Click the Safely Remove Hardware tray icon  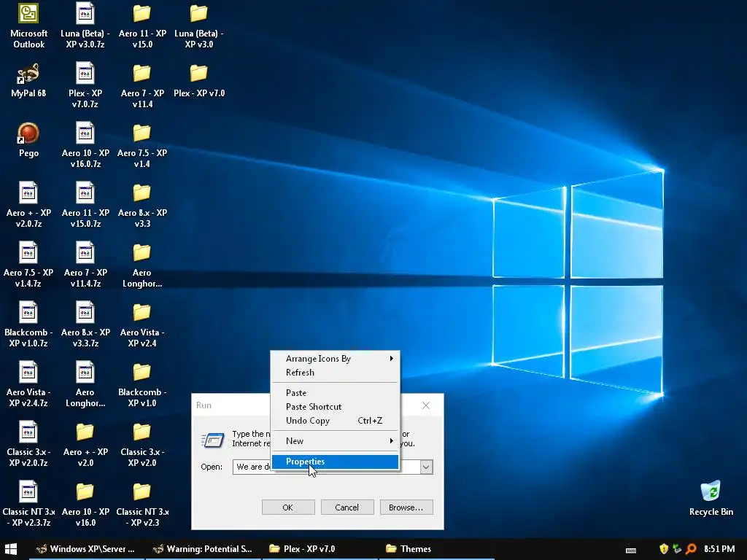[x=677, y=549]
